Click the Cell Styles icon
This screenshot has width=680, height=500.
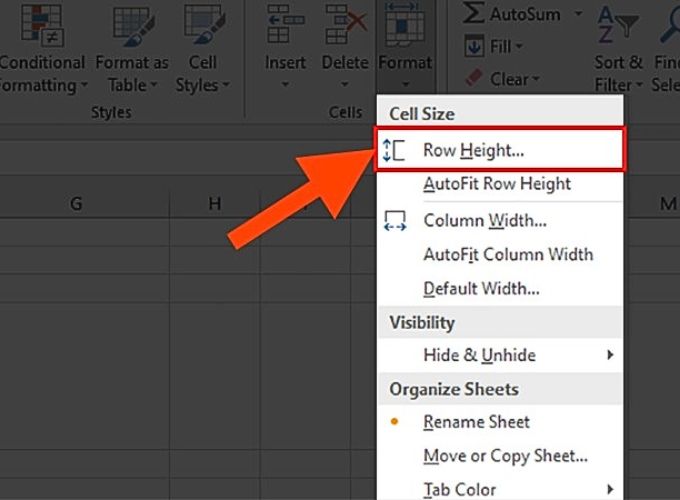[204, 24]
